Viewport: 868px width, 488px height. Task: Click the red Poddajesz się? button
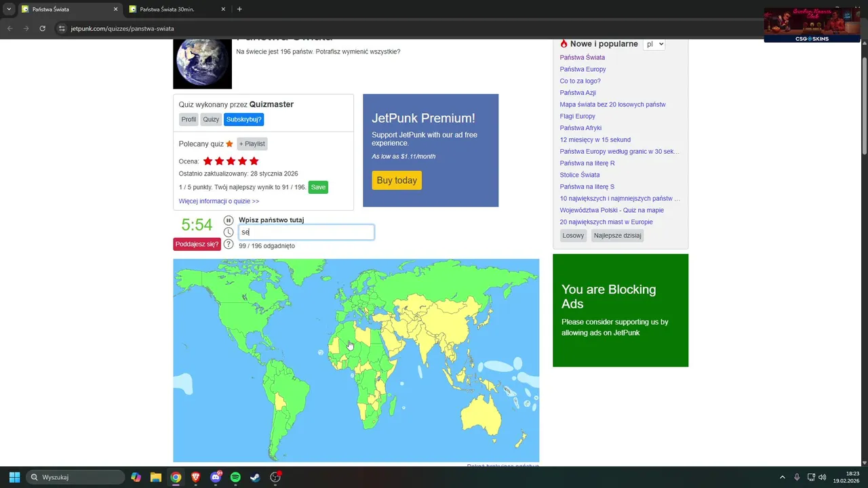(x=197, y=244)
